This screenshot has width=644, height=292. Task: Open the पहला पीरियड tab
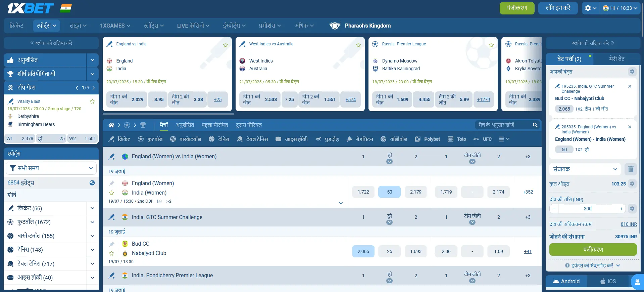[x=215, y=125]
